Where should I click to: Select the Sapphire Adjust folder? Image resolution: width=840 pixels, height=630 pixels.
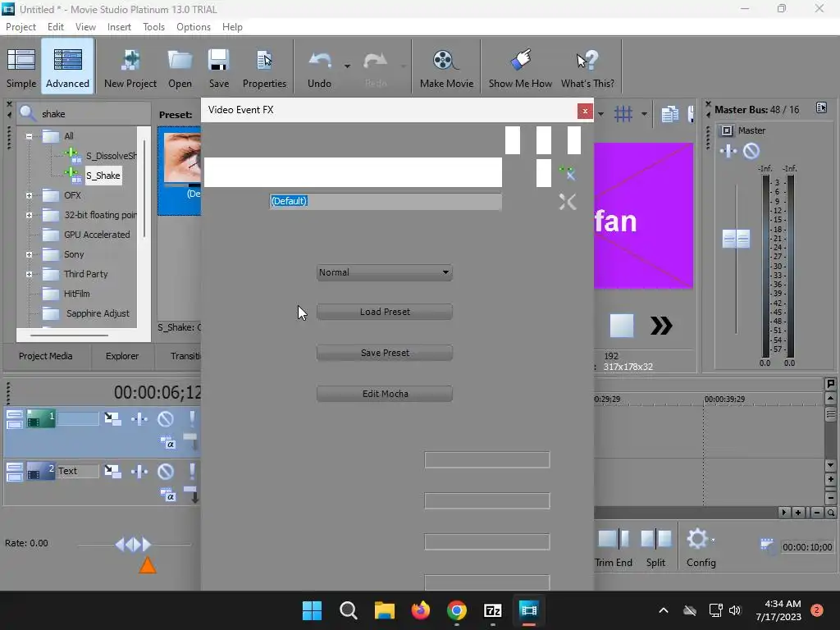pyautogui.click(x=98, y=313)
